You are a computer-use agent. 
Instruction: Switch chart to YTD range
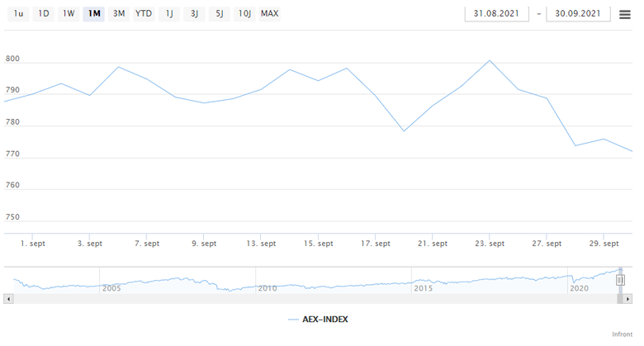pos(144,13)
